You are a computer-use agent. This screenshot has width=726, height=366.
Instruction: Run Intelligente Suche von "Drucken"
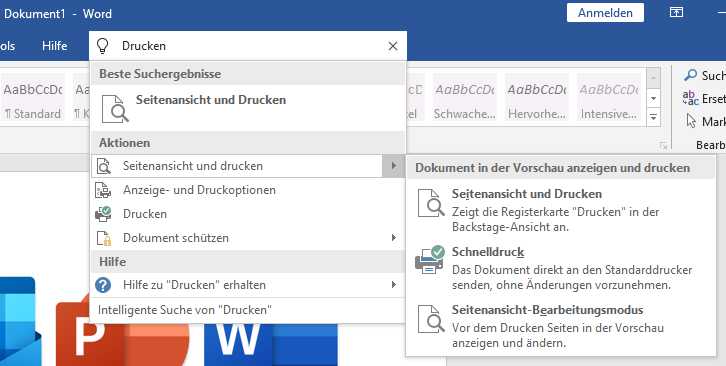pyautogui.click(x=249, y=310)
